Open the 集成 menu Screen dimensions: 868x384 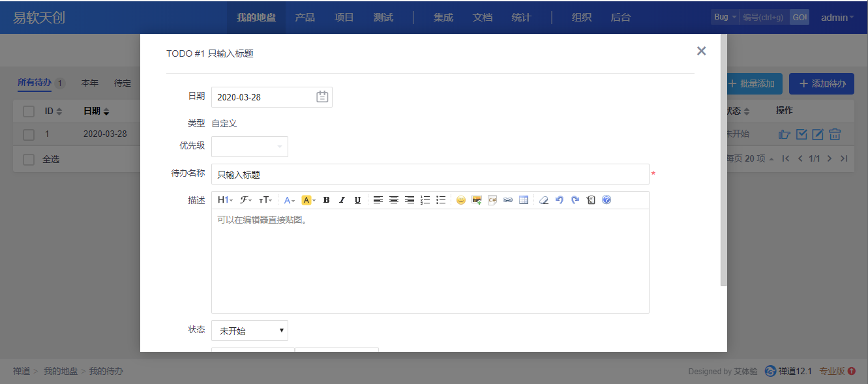(443, 18)
